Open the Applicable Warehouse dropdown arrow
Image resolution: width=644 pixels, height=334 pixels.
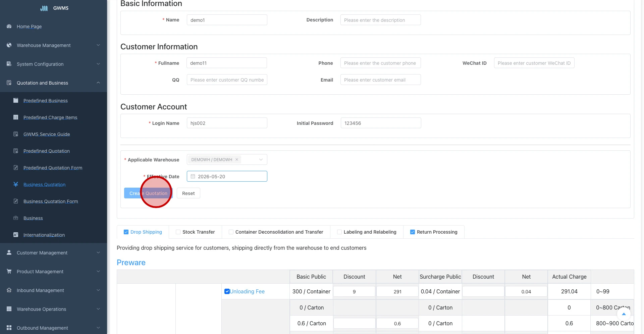261,159
